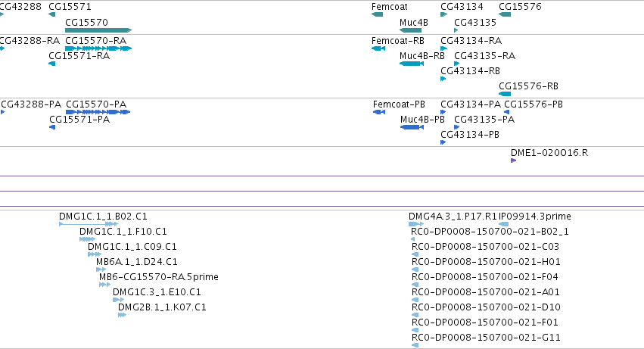Image resolution: width=644 pixels, height=349 pixels.
Task: Select the Muc4B gene bar
Action: tap(410, 30)
